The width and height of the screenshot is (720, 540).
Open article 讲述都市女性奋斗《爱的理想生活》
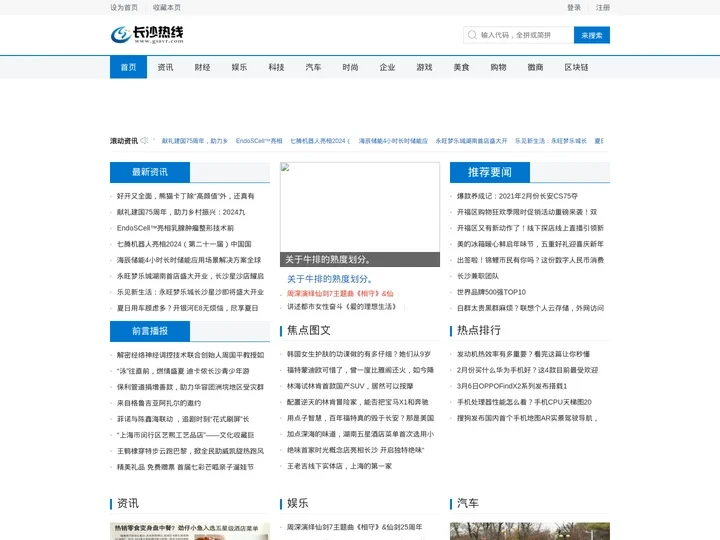coord(341,306)
